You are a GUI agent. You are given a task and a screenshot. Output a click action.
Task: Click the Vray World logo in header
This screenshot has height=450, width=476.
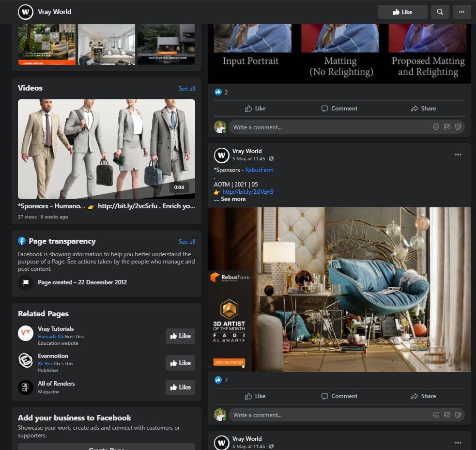(26, 12)
